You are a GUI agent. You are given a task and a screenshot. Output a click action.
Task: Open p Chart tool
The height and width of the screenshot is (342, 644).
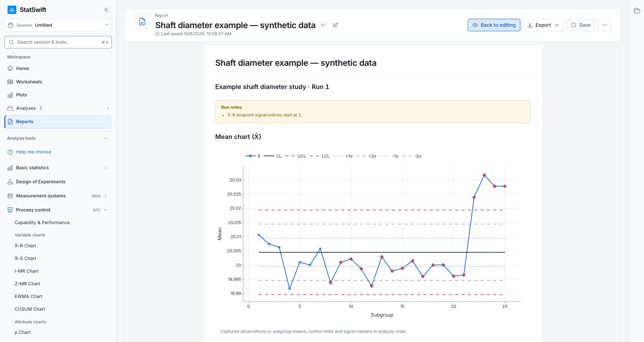click(x=23, y=332)
